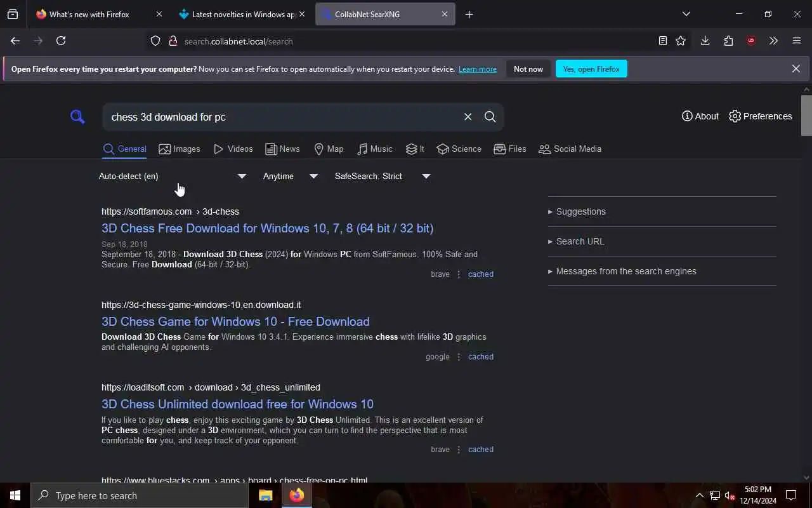Open the About page
812x508 pixels.
700,116
